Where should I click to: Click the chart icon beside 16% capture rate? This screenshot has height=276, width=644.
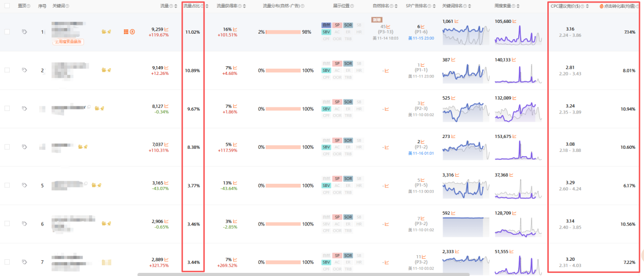[235, 29]
